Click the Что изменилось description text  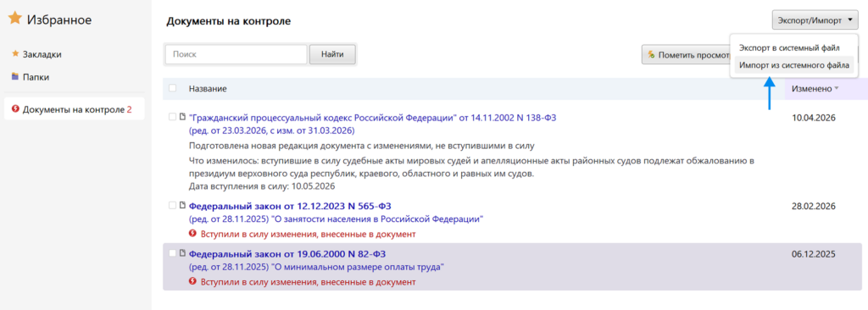[x=471, y=167]
